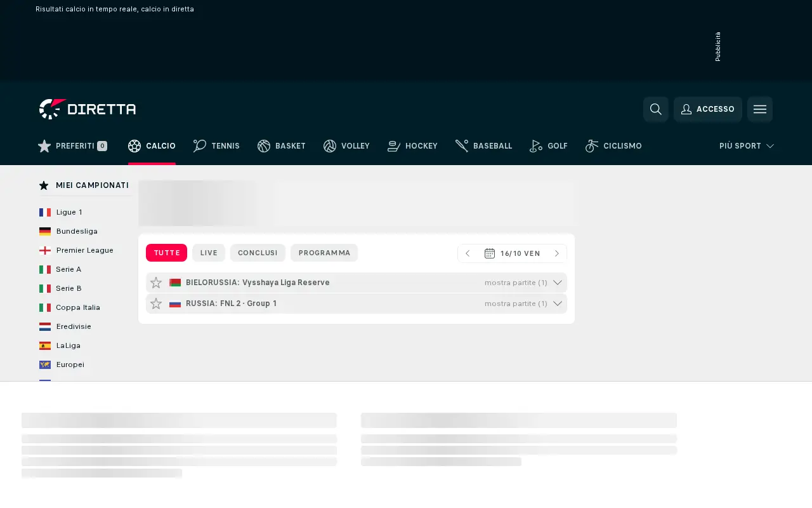This screenshot has height=508, width=812.
Task: Click the Europe map icon next to Europei
Action: [x=45, y=364]
